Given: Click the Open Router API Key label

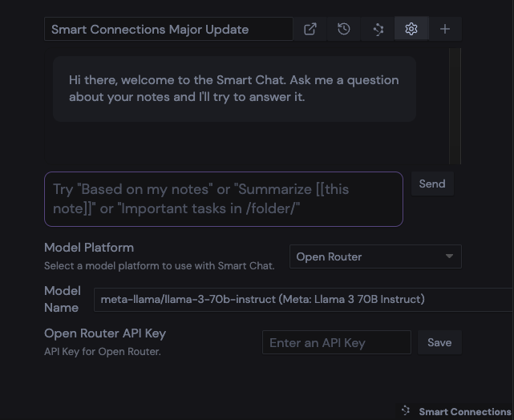Looking at the screenshot, I should [x=105, y=333].
